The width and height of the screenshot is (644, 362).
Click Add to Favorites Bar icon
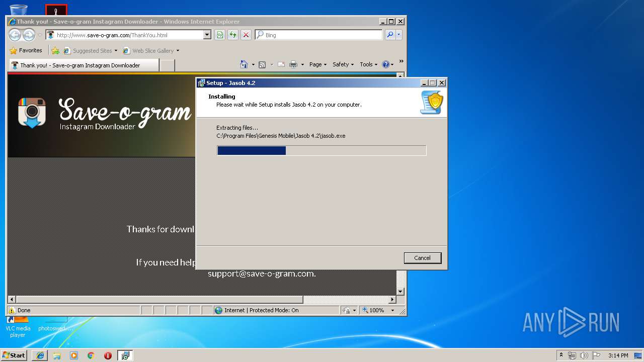click(x=55, y=50)
